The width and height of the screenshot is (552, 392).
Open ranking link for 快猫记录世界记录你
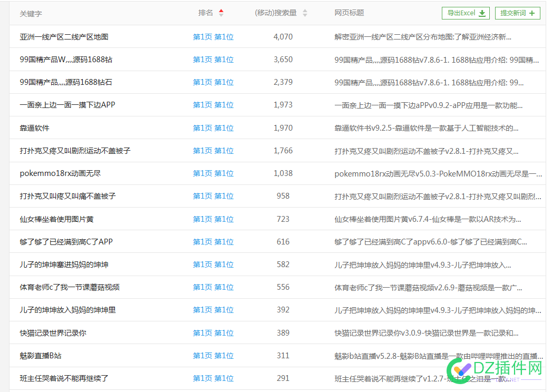tap(213, 333)
